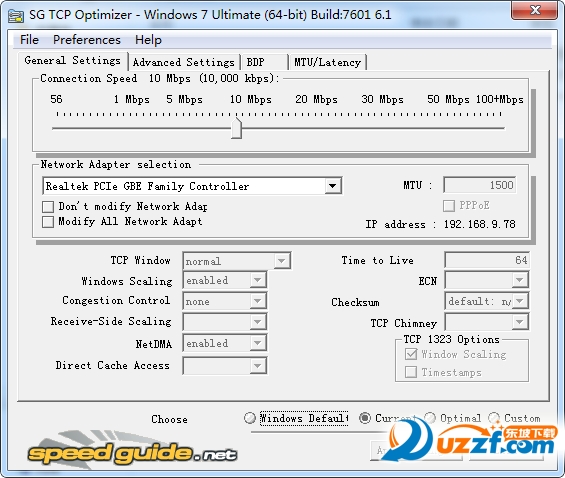The height and width of the screenshot is (478, 565).
Task: Open the Preferences menu
Action: pos(87,40)
